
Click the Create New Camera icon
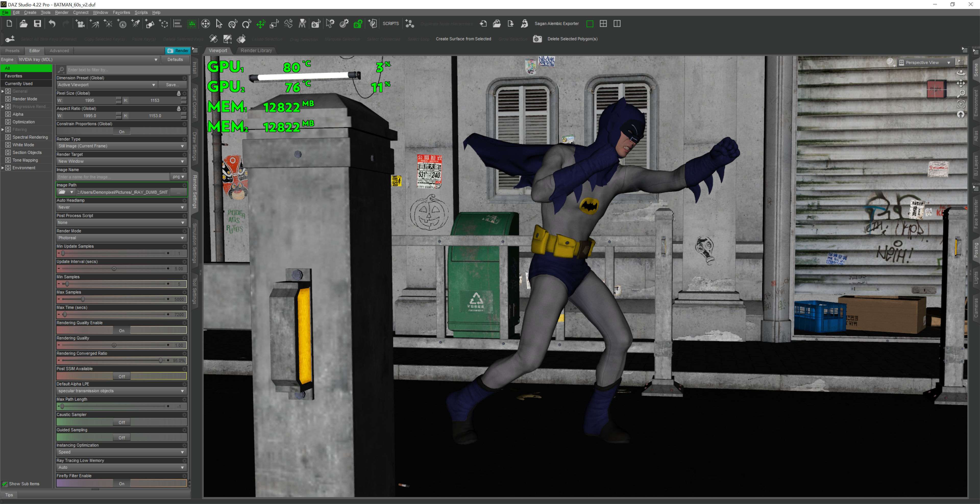(x=80, y=24)
